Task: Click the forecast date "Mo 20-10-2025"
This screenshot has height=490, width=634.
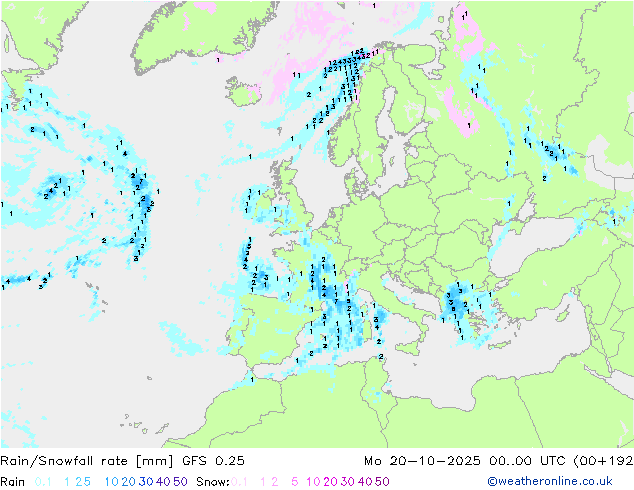Action: 422,461
